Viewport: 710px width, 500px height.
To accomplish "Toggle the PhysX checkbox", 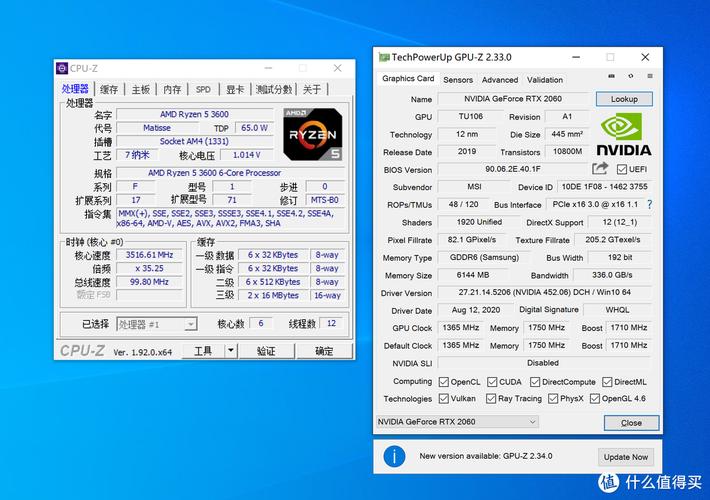I will pos(553,399).
